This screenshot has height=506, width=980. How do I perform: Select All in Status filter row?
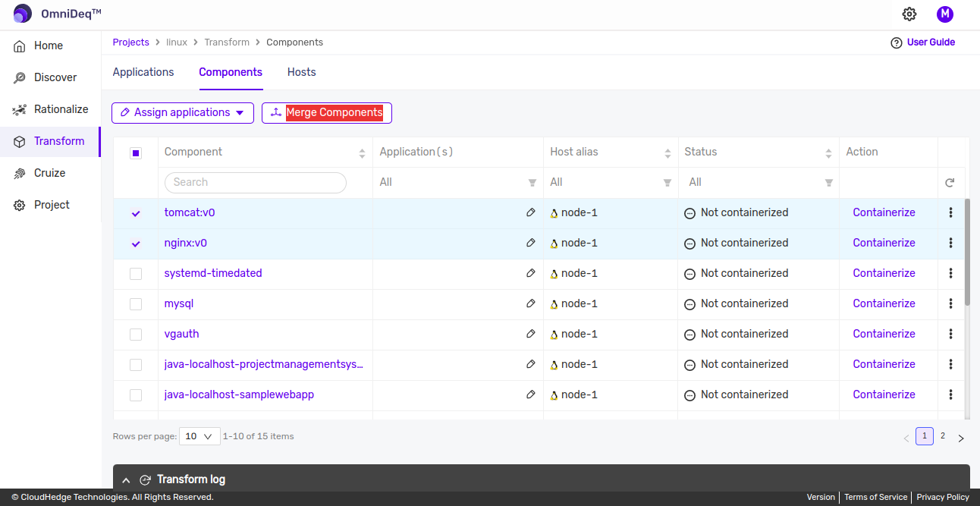pyautogui.click(x=696, y=182)
